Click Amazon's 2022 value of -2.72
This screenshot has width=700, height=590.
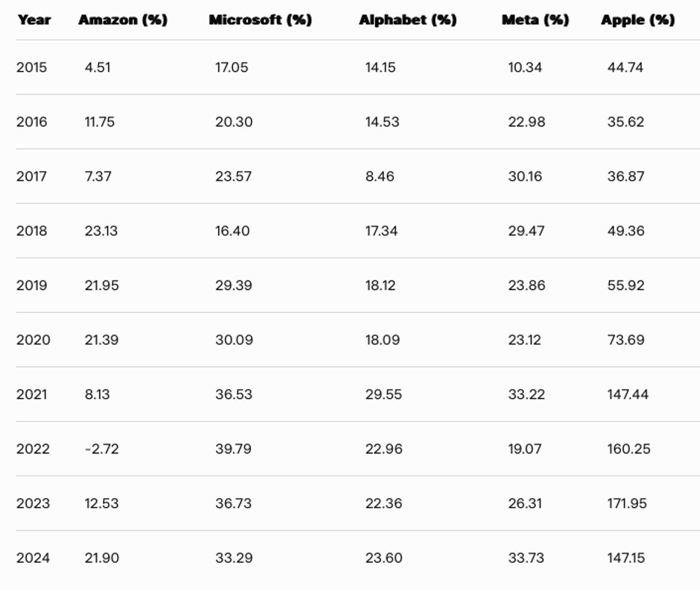click(102, 449)
